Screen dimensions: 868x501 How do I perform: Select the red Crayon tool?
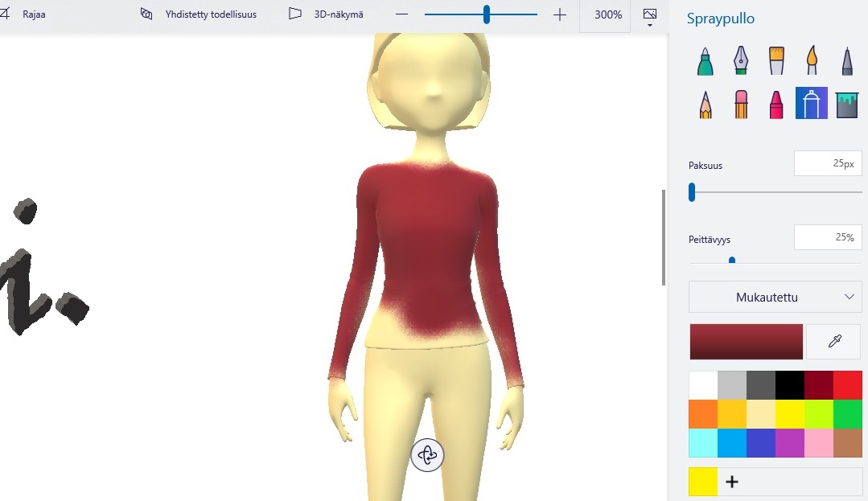click(776, 104)
